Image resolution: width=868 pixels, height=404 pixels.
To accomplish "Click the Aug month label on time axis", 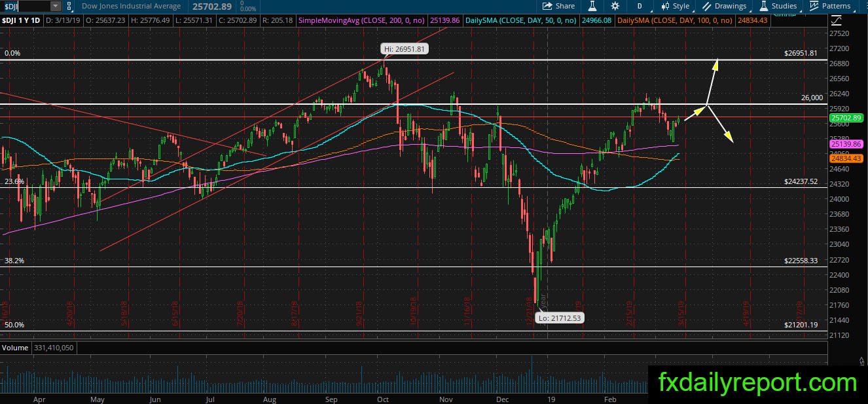I will [x=269, y=399].
